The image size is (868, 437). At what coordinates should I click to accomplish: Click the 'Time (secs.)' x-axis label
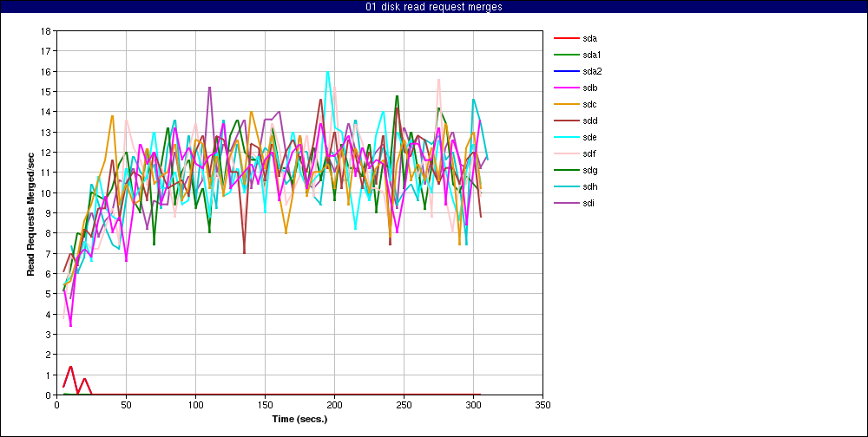(299, 420)
